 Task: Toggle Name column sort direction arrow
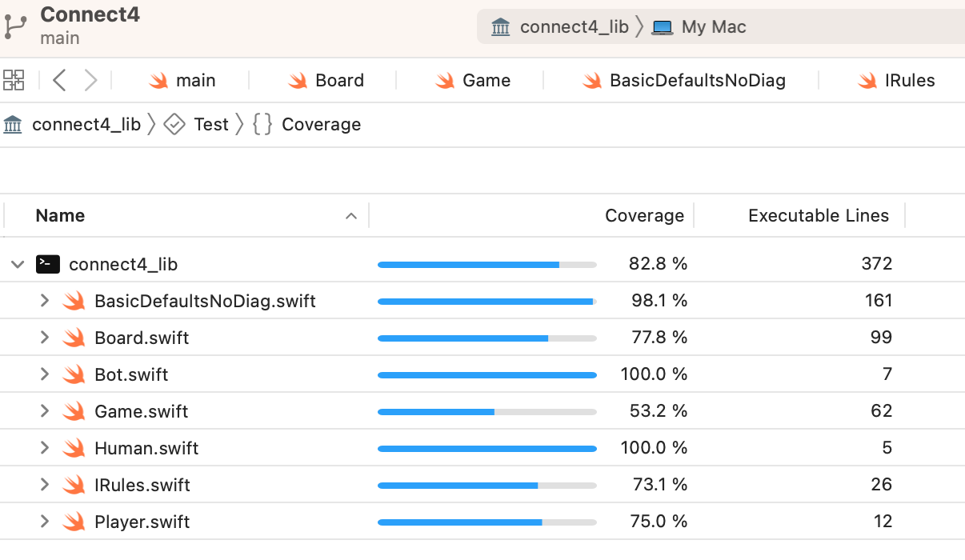350,216
